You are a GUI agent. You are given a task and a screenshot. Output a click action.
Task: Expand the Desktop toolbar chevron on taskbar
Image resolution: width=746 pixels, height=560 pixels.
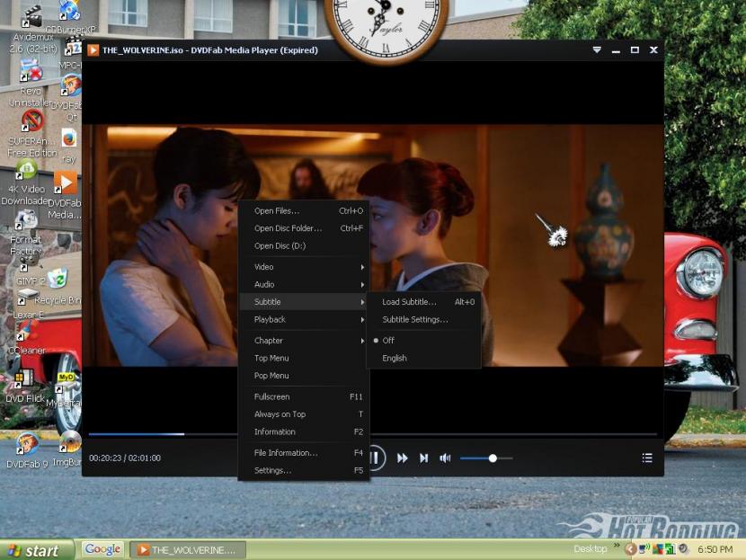click(617, 545)
